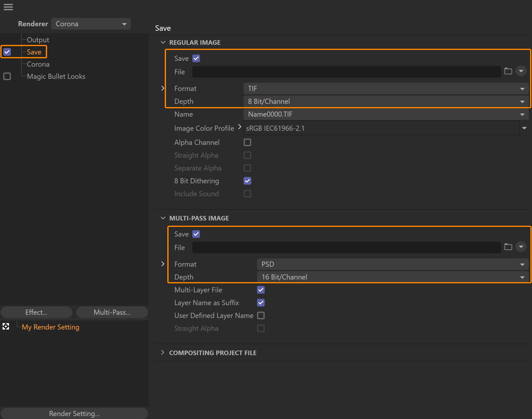The width and height of the screenshot is (532, 419).
Task: Select Output in the settings tree
Action: coord(38,40)
